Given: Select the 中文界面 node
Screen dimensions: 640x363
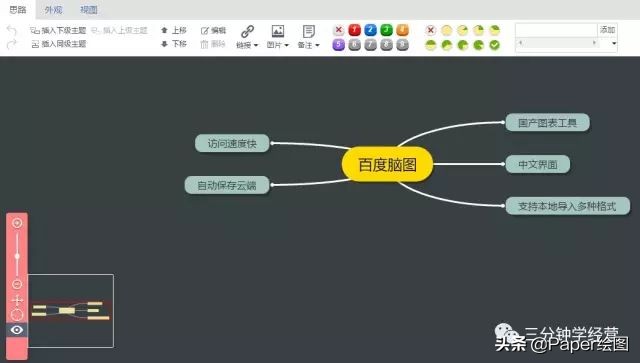Looking at the screenshot, I should pos(538,164).
